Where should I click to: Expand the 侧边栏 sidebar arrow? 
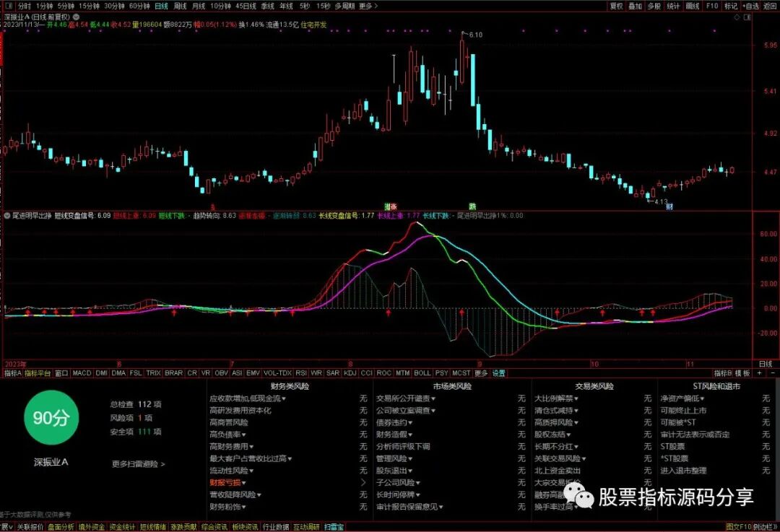click(766, 526)
